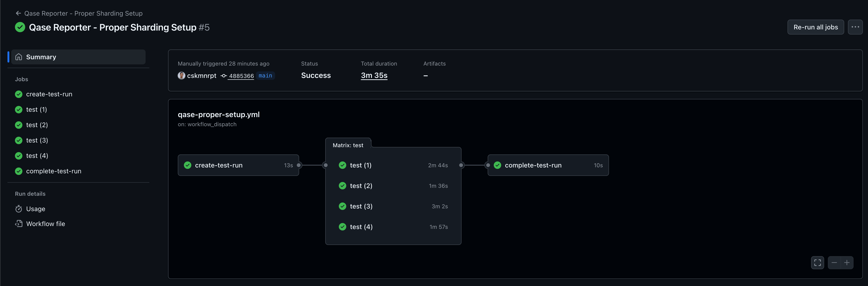Click status icon of sidebar test (1)
The width and height of the screenshot is (868, 286).
pyautogui.click(x=19, y=110)
